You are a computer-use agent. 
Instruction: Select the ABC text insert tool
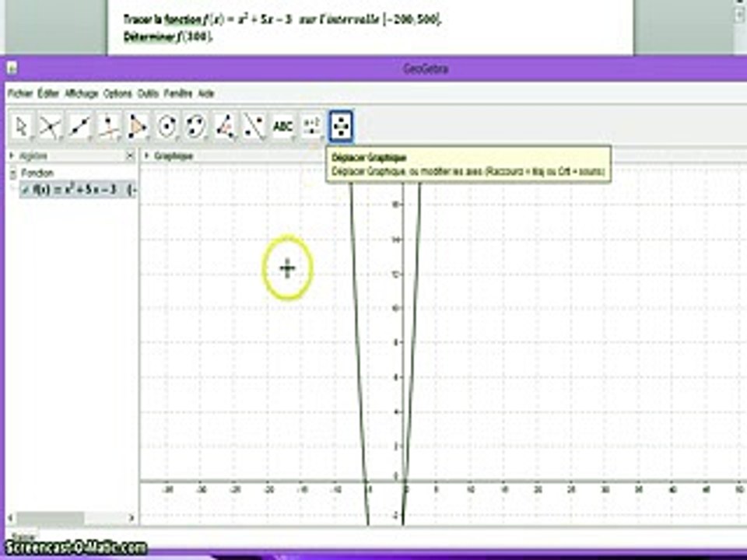[x=283, y=127]
